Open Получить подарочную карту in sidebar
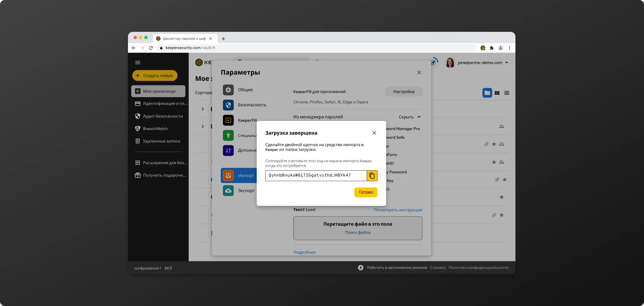 pyautogui.click(x=161, y=175)
